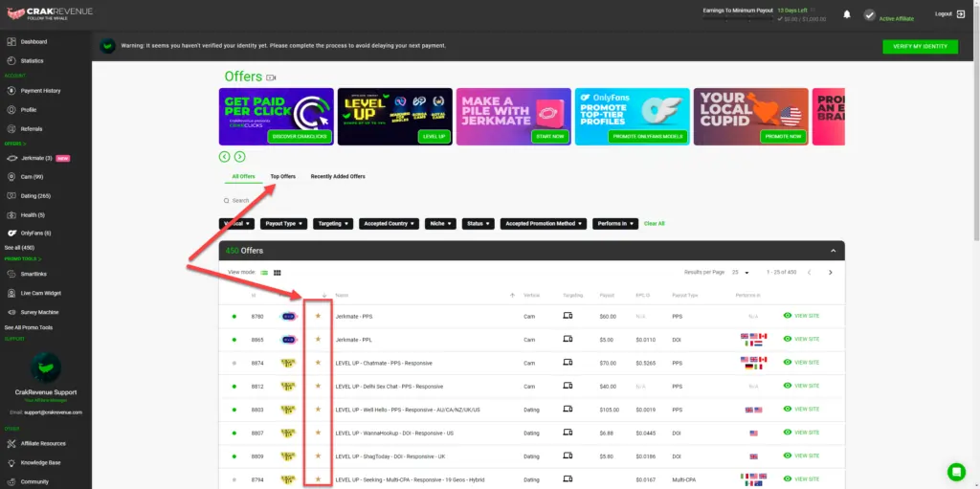Toggle favorite star for Jerkmate - PPS
Image resolution: width=980 pixels, height=489 pixels.
(x=318, y=316)
